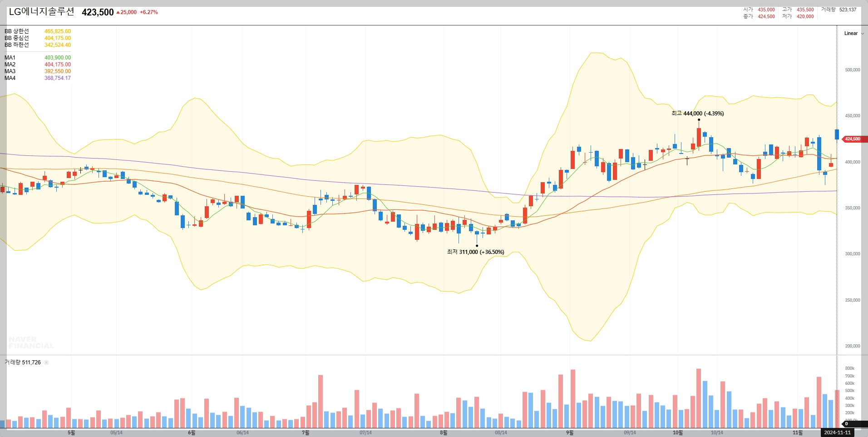The height and width of the screenshot is (437, 868).
Task: Click the 9월 time axis label
Action: tap(570, 432)
